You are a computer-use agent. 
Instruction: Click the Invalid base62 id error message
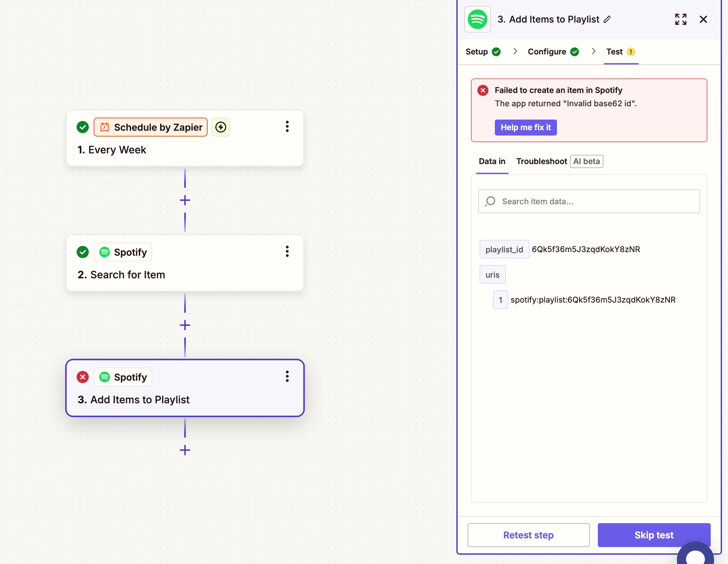pos(566,104)
